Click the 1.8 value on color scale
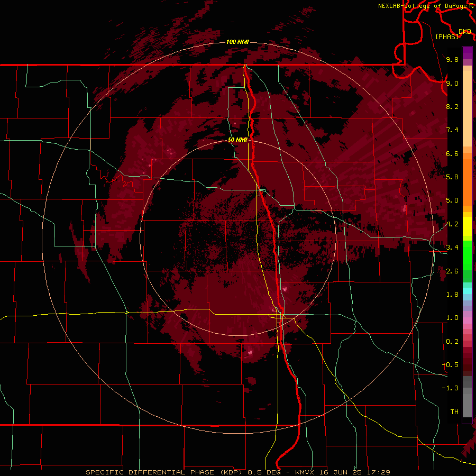 click(x=452, y=295)
